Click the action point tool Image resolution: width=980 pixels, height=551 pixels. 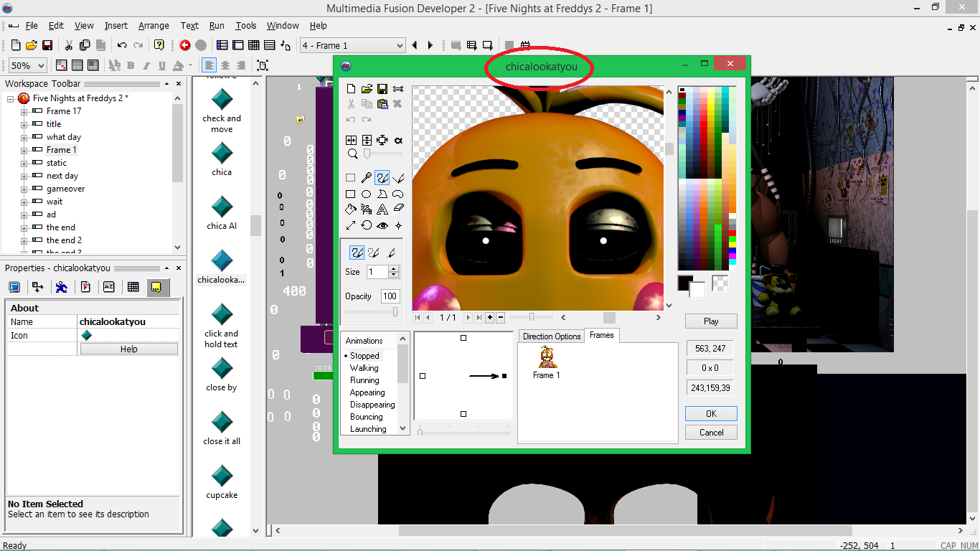[x=398, y=225]
